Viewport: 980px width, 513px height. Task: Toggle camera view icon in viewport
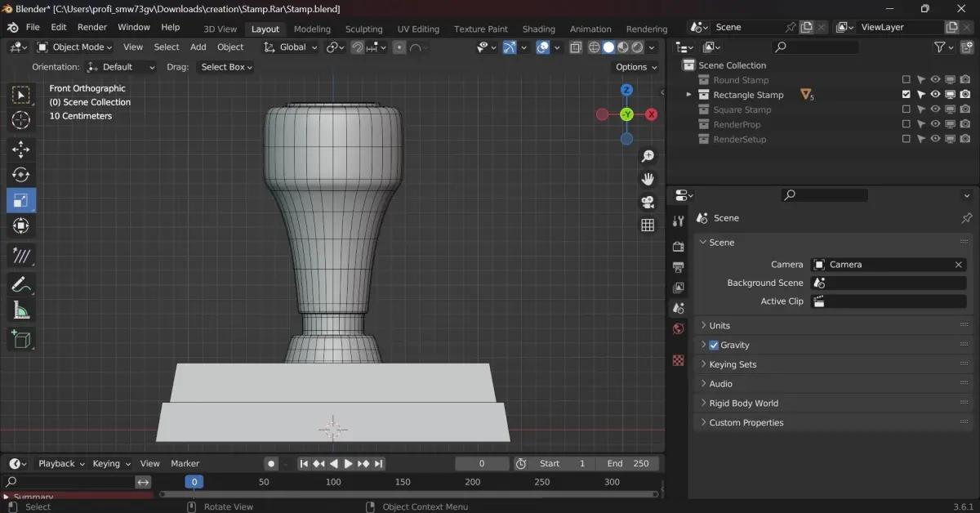[648, 202]
